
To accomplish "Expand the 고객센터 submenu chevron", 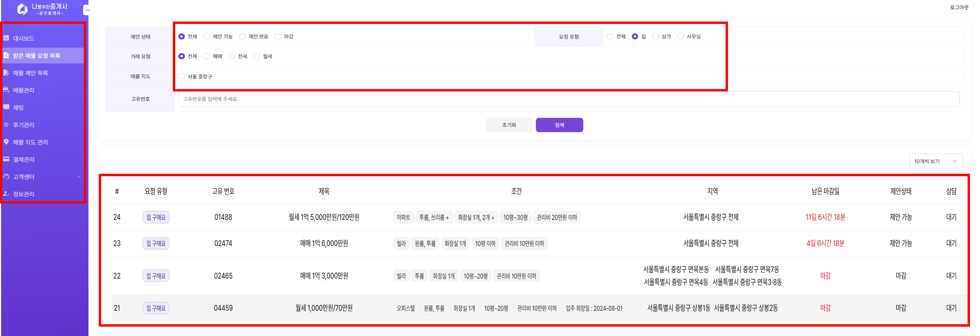I will tap(79, 176).
